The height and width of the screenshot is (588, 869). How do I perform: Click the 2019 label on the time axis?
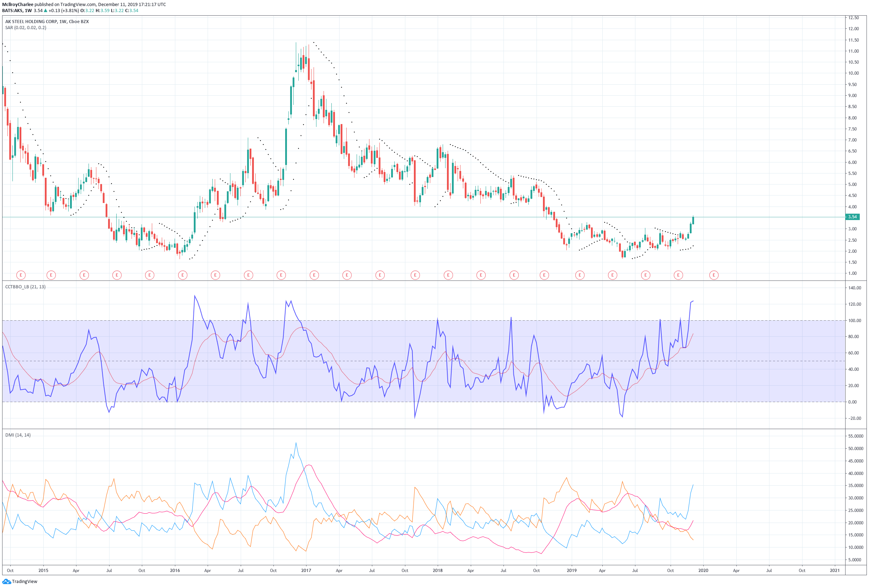tap(571, 571)
